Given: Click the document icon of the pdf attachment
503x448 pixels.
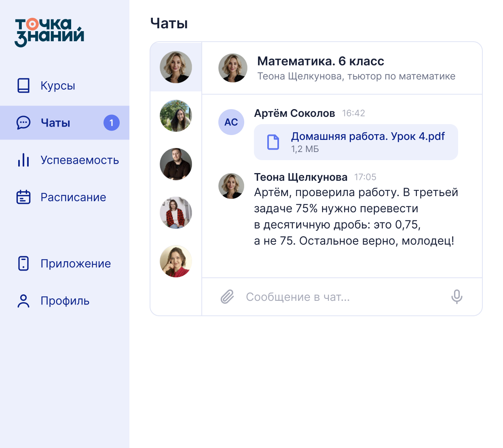Looking at the screenshot, I should [273, 142].
